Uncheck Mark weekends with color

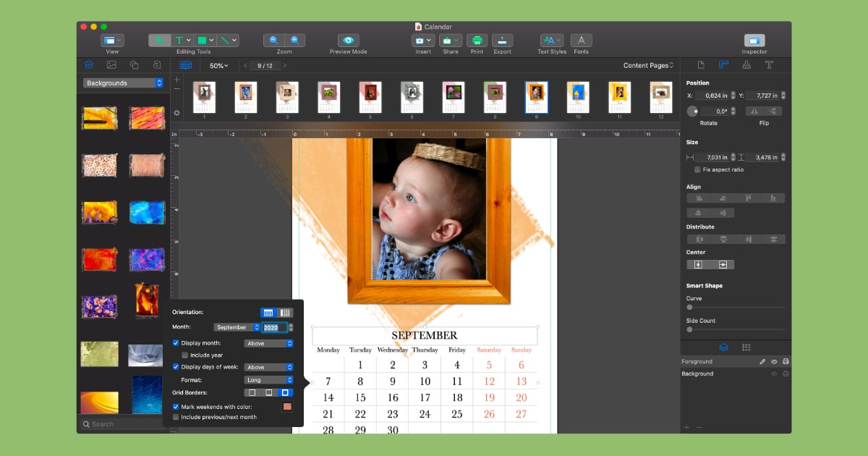click(176, 407)
